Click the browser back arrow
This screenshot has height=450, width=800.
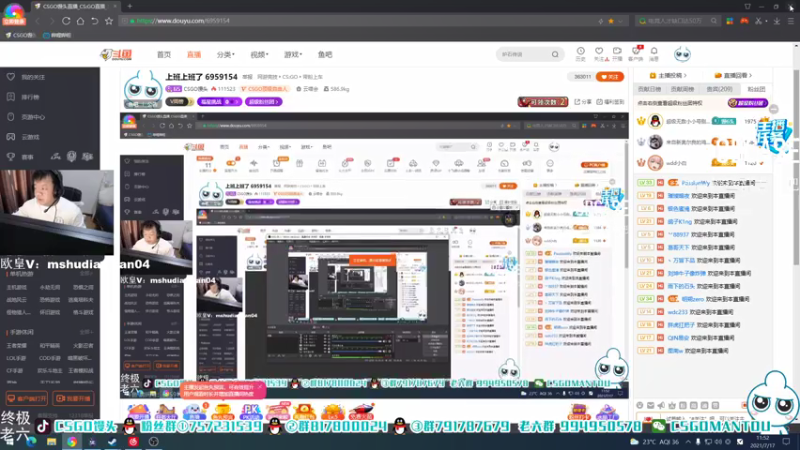coord(37,21)
